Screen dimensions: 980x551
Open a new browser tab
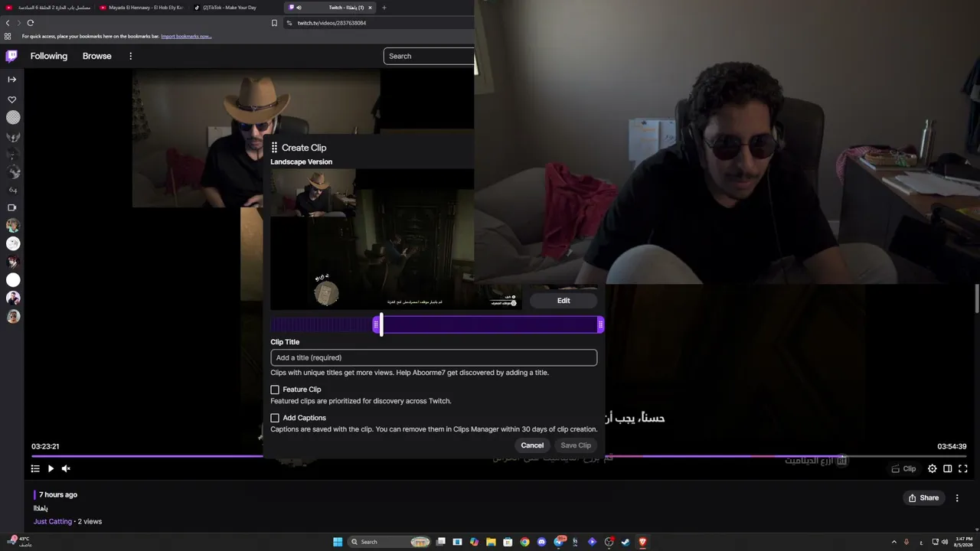[384, 8]
